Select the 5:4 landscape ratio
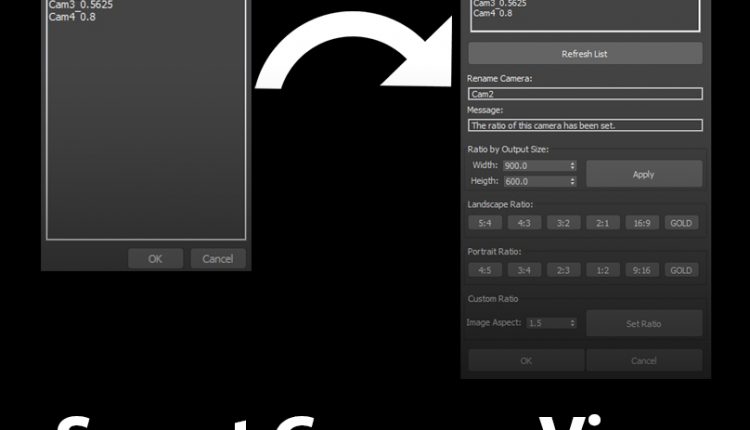Screen dimensions: 750x430 [484, 223]
